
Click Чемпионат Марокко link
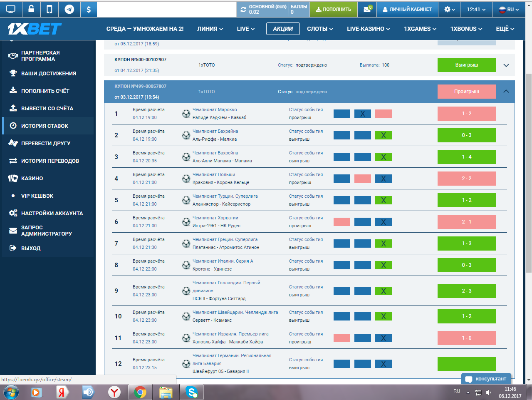tap(215, 109)
